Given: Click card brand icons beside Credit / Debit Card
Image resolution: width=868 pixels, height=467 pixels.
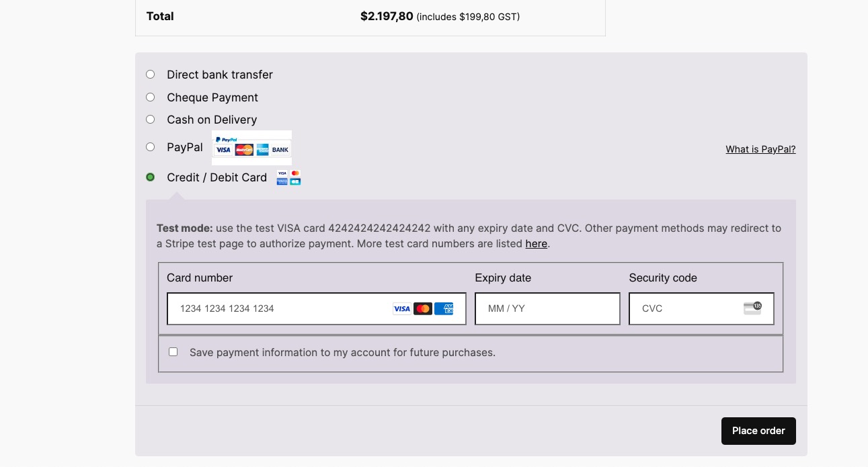Looking at the screenshot, I should pos(288,177).
